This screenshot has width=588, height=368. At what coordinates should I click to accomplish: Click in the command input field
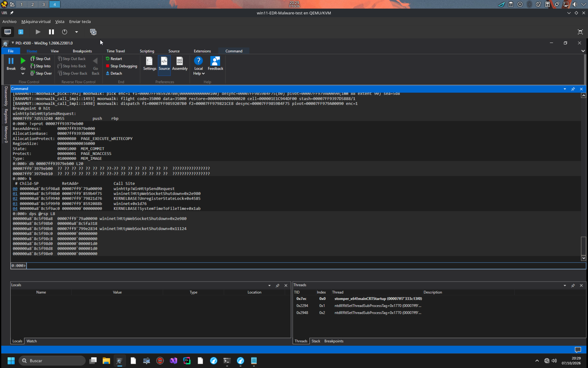(306, 266)
